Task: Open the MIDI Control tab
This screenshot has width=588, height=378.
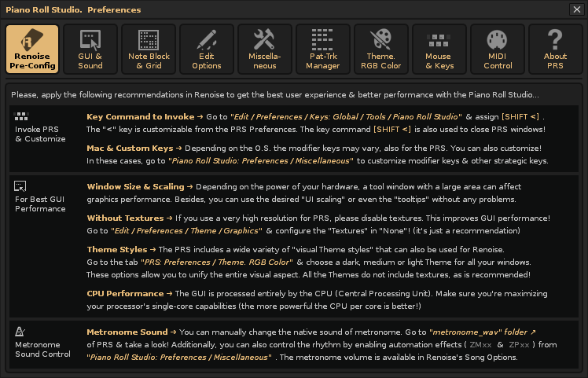Action: pyautogui.click(x=498, y=49)
